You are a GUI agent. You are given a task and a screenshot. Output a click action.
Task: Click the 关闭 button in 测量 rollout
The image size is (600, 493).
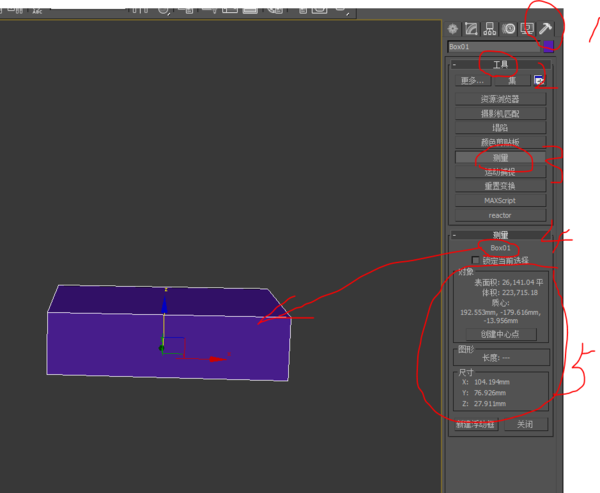(525, 424)
